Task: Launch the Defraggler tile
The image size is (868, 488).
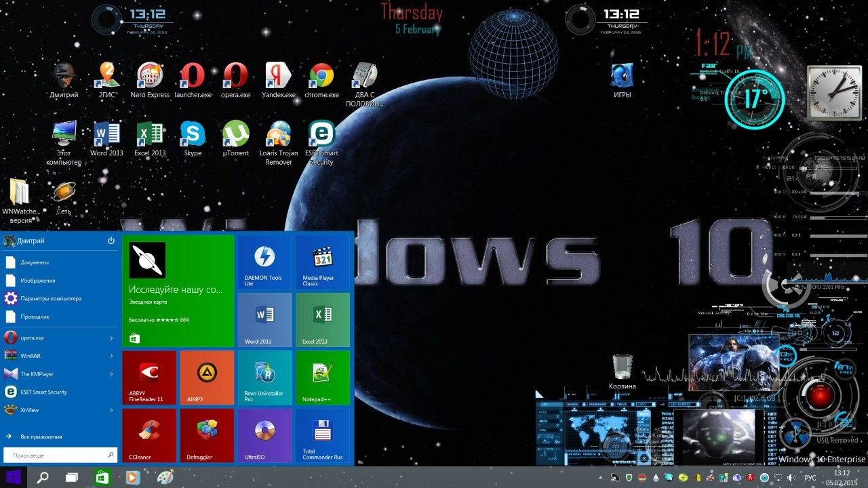Action: pyautogui.click(x=207, y=434)
